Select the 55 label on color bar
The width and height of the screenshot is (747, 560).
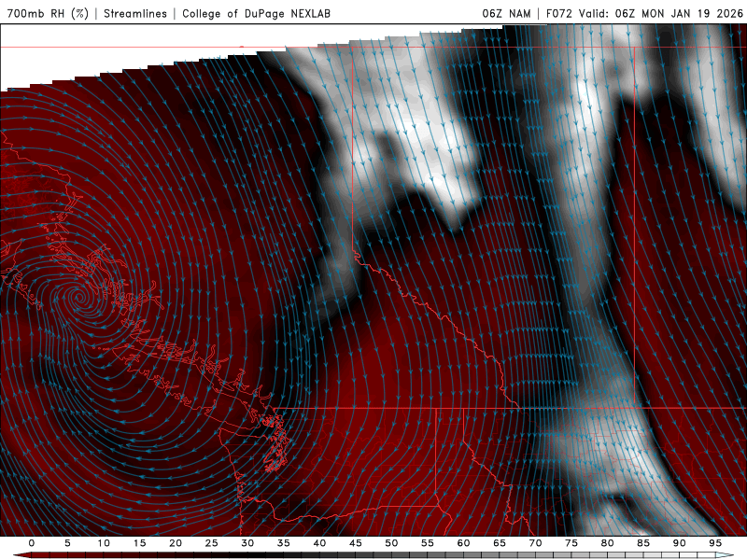pyautogui.click(x=427, y=543)
